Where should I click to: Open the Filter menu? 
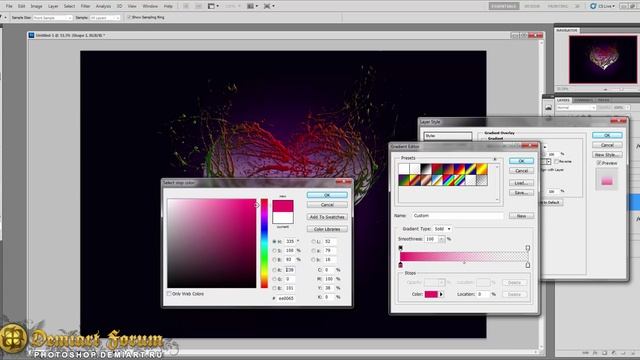click(x=85, y=6)
